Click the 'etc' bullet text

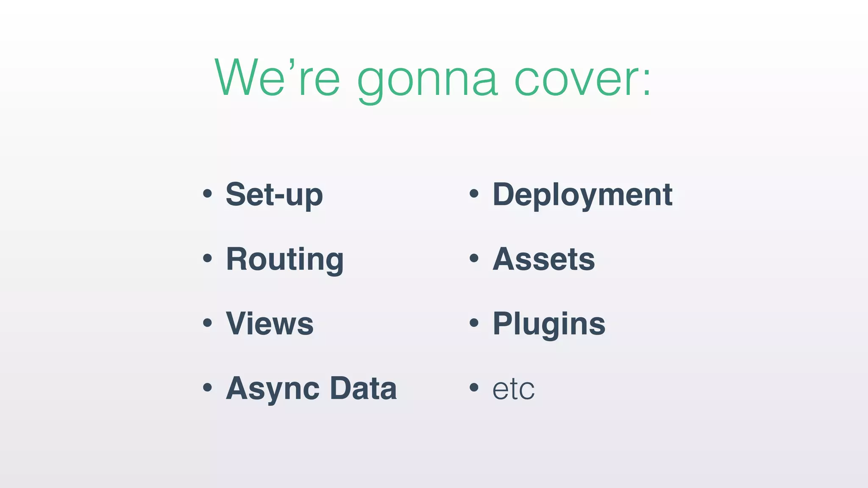513,389
